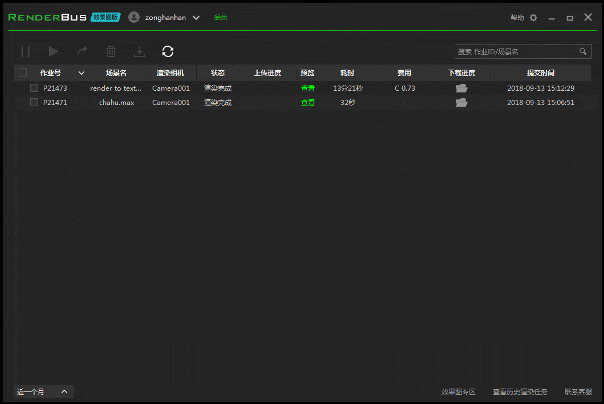
Task: Check the box for job P21471
Action: [33, 102]
